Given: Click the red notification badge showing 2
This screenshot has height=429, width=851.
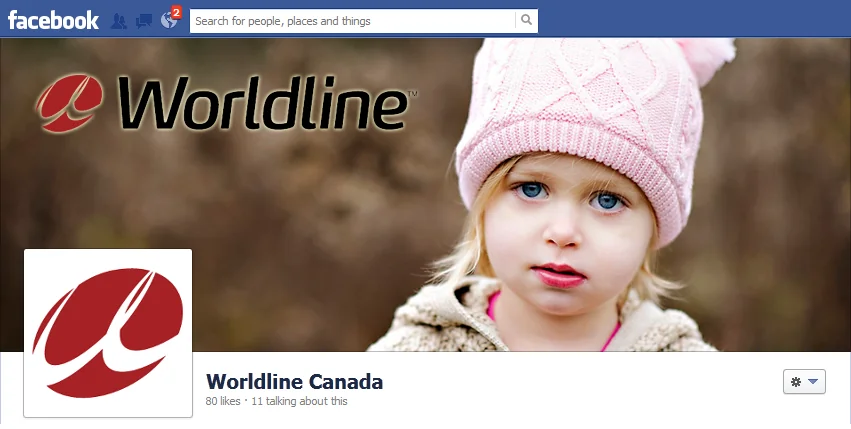Looking at the screenshot, I should [x=176, y=11].
